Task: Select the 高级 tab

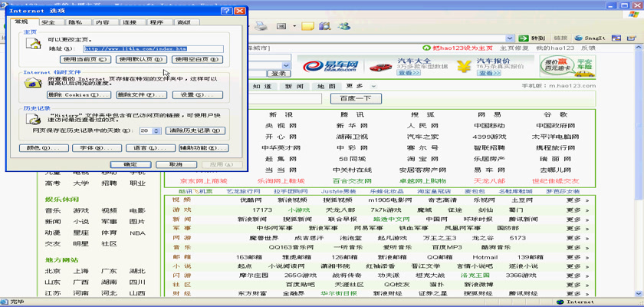Action: pyautogui.click(x=183, y=22)
